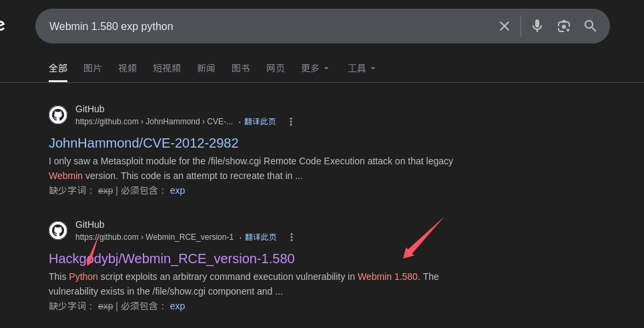Click must-include exp link under second result
The width and height of the screenshot is (644, 328).
tap(178, 306)
